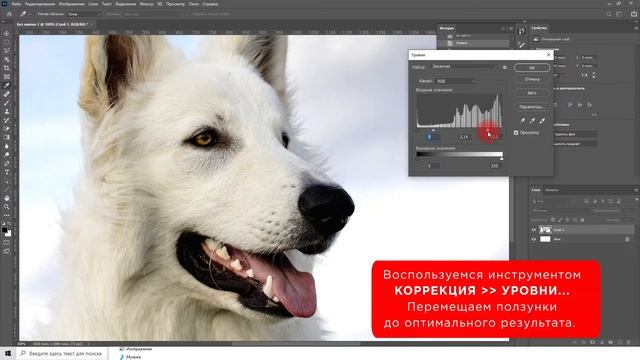Select the Dodge tool
Viewport: 640px width, 360px height.
(x=7, y=155)
